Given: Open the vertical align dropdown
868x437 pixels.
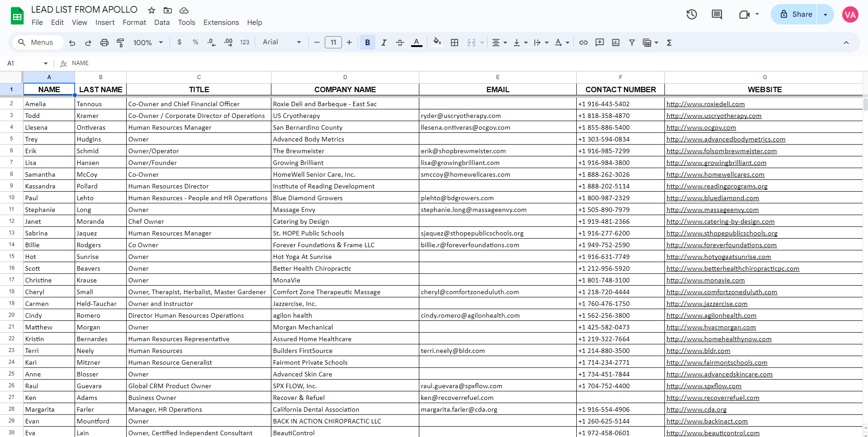Looking at the screenshot, I should pyautogui.click(x=520, y=42).
